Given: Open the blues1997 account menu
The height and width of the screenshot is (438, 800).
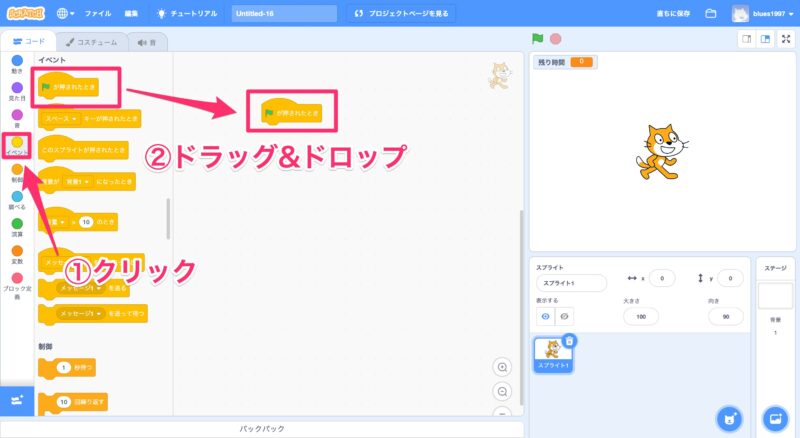Looking at the screenshot, I should click(x=765, y=14).
